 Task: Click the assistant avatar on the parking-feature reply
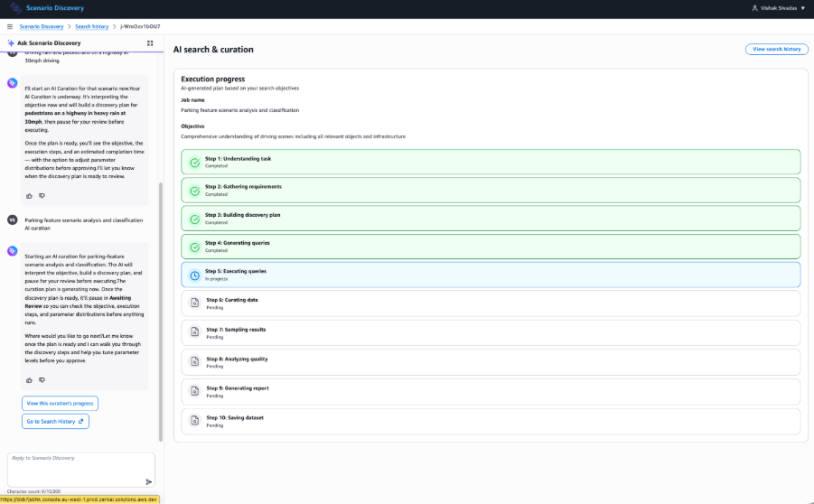click(13, 251)
